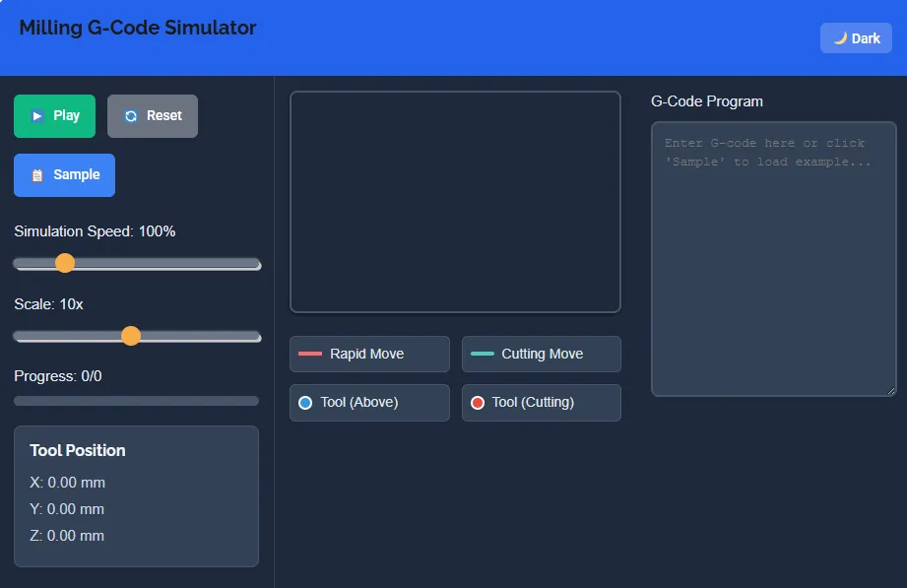Click the Y: 0.00 mm value
The width and height of the screenshot is (907, 588).
(67, 509)
